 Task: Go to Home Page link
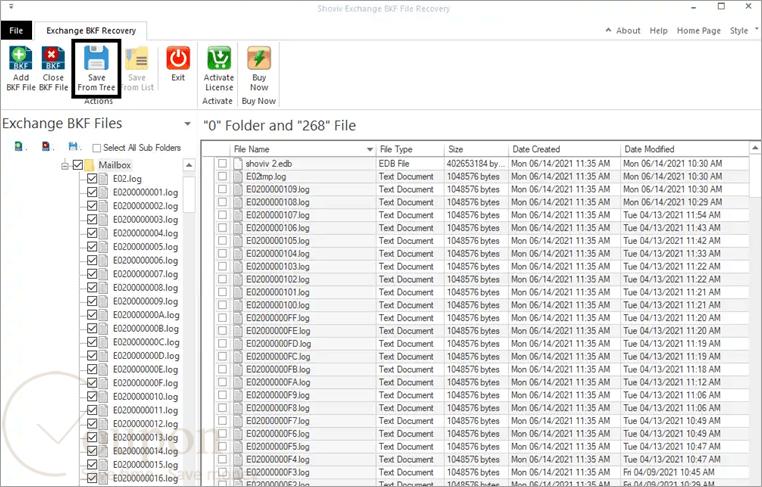click(x=699, y=31)
